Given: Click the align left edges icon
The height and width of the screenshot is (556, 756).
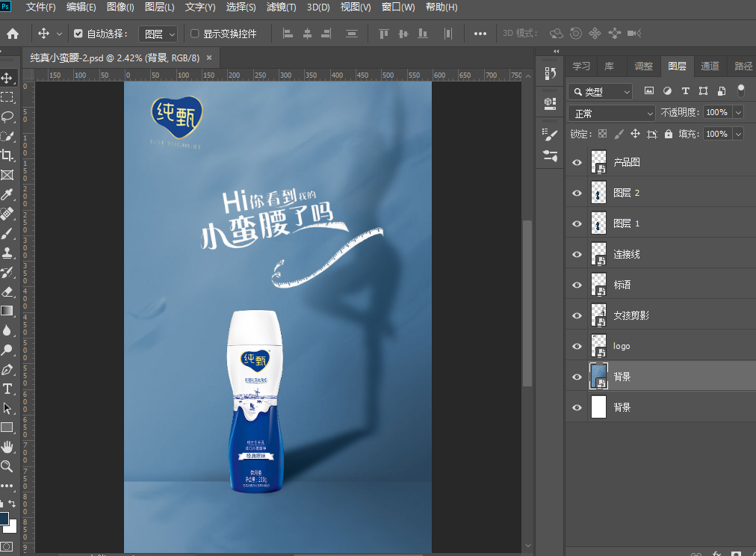Looking at the screenshot, I should 288,34.
